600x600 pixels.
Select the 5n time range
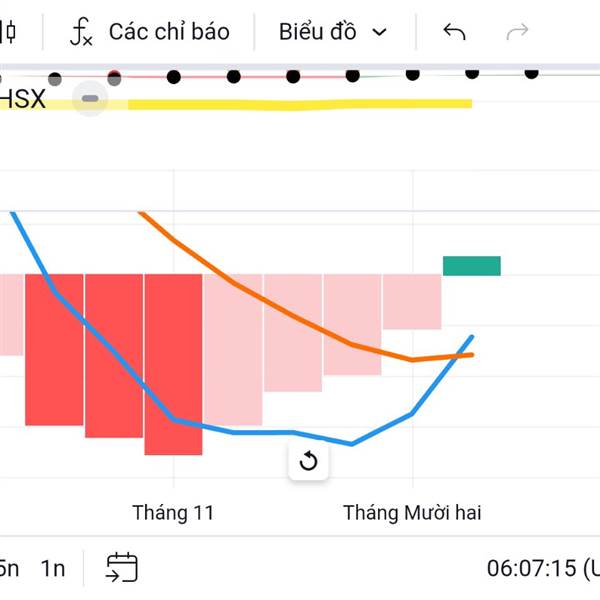(8, 568)
